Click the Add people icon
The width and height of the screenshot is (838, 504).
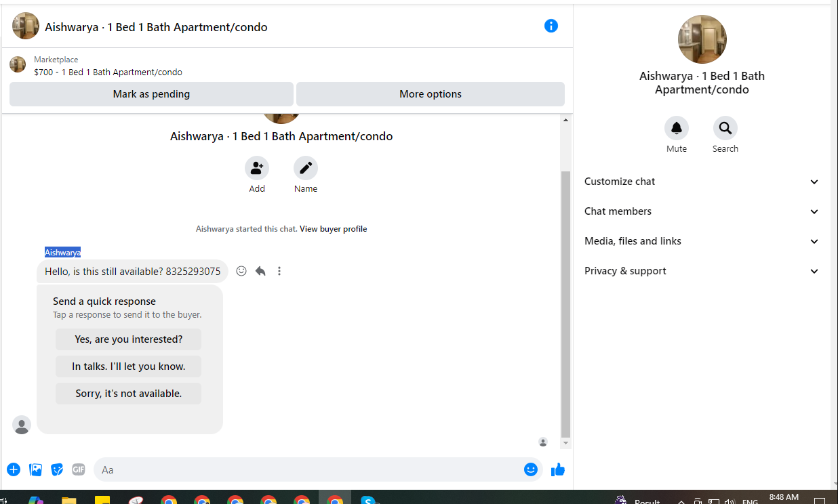(x=257, y=167)
